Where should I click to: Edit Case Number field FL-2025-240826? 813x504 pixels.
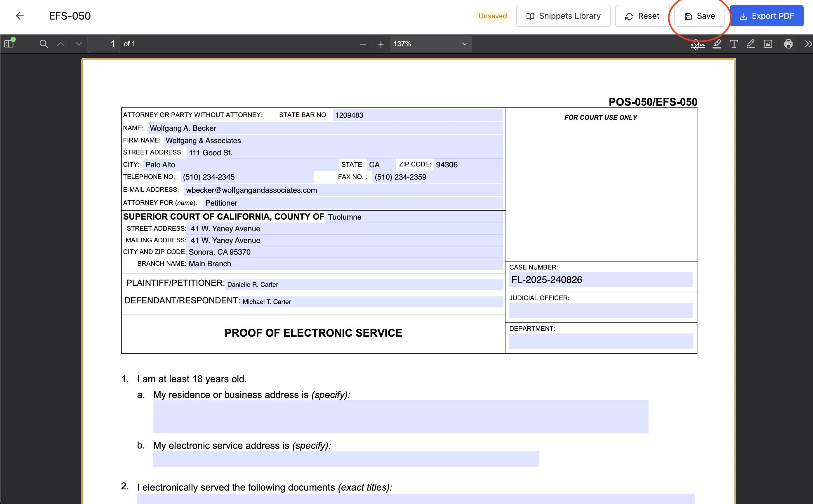click(601, 280)
